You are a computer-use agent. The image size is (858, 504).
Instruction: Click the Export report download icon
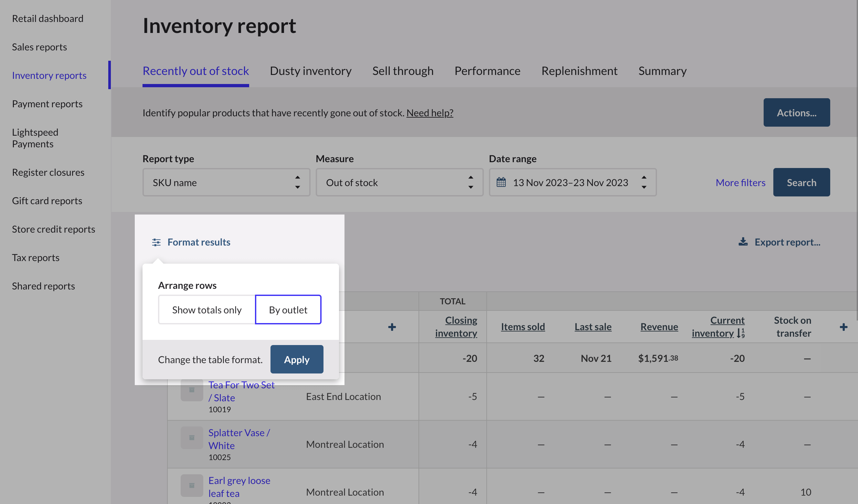[743, 242]
